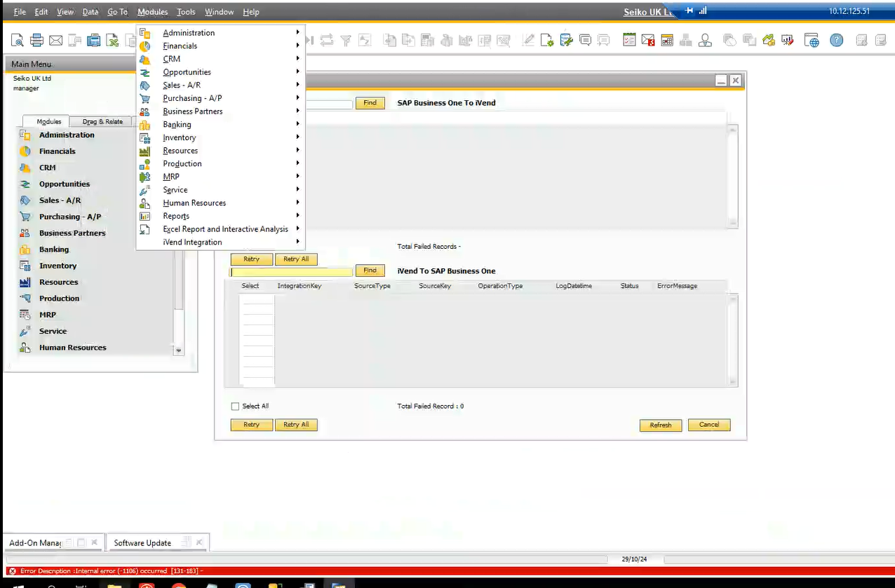Image resolution: width=895 pixels, height=588 pixels.
Task: Expand the Human Resources submenu arrow
Action: pos(298,203)
